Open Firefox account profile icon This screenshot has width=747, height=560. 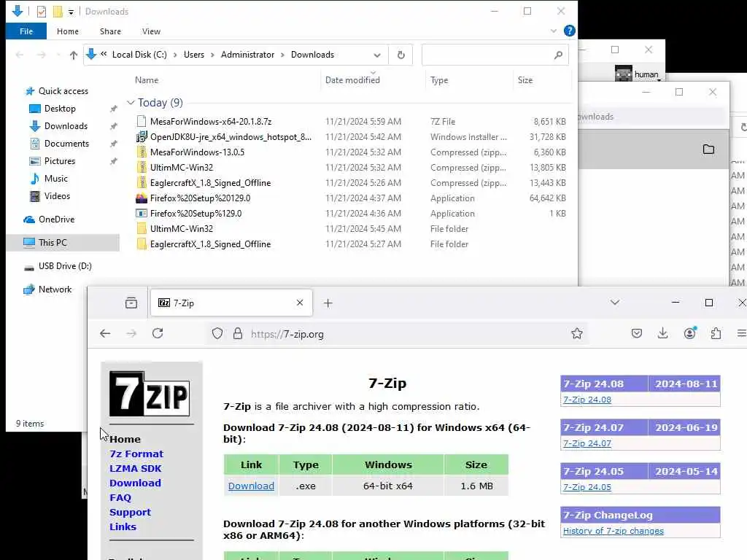(690, 333)
